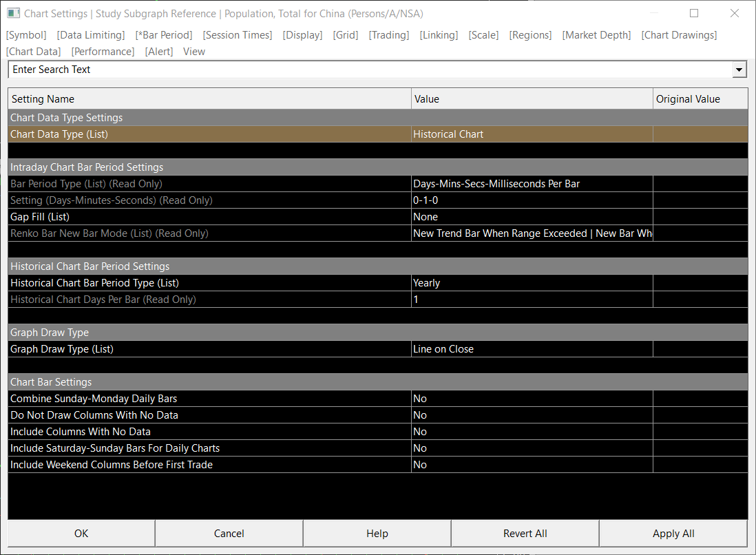Switch to the Data Limiting tab

point(91,35)
